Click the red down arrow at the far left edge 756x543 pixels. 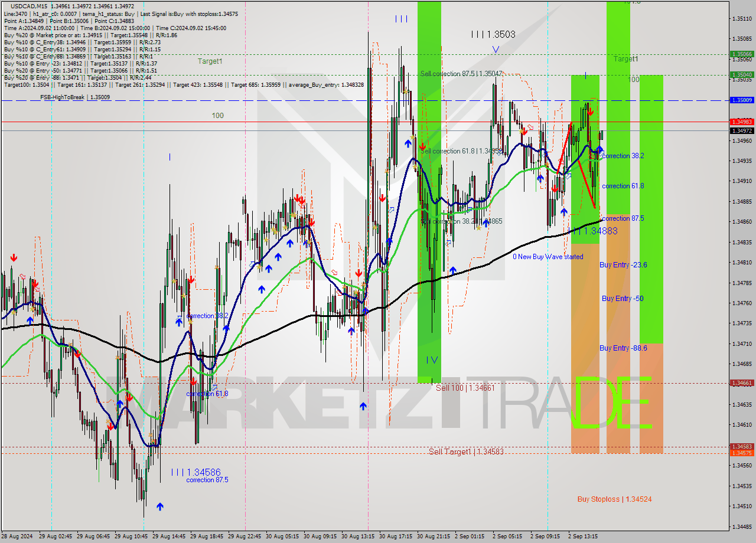tap(13, 257)
